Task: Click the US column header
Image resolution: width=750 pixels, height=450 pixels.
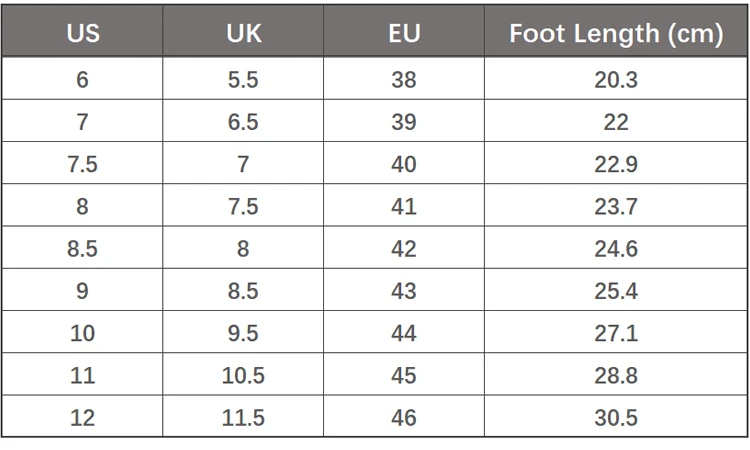Action: pos(82,33)
